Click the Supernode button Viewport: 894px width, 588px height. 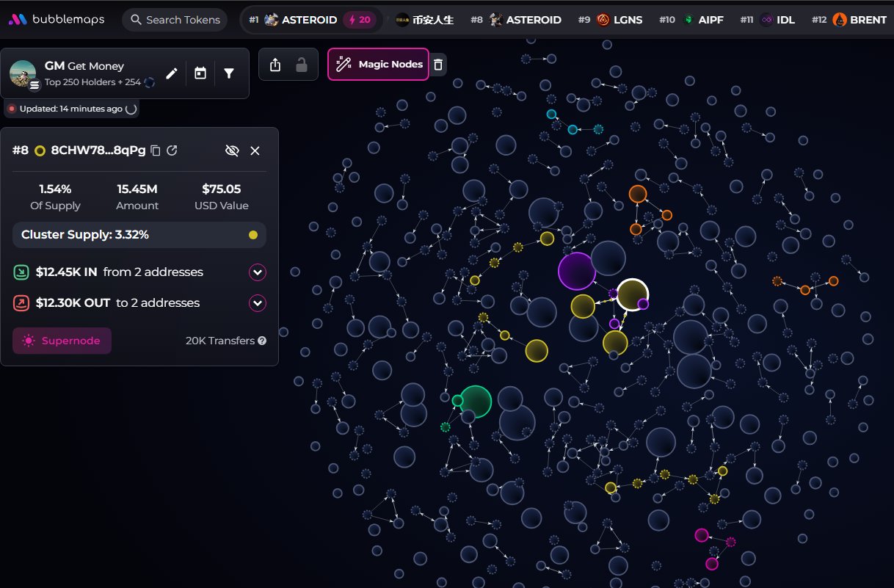(62, 341)
